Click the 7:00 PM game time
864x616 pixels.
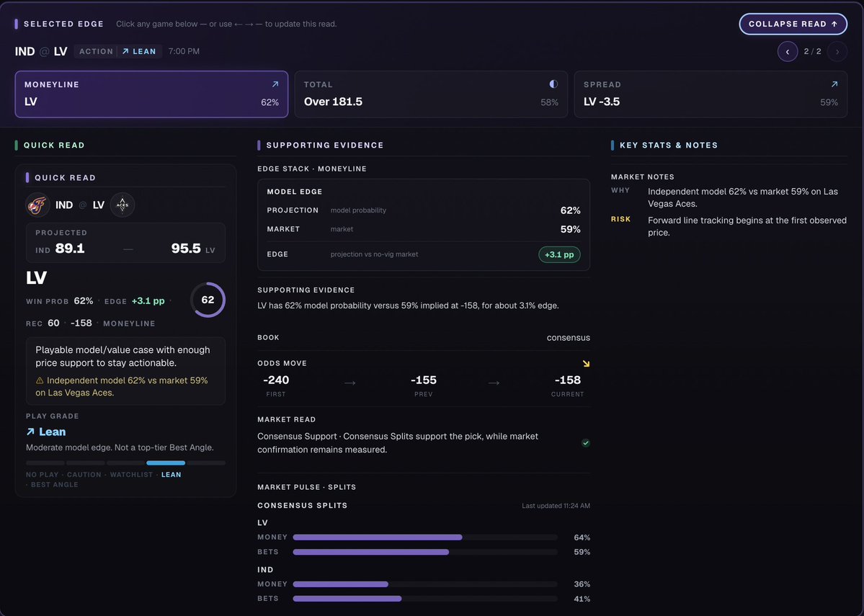pyautogui.click(x=184, y=51)
